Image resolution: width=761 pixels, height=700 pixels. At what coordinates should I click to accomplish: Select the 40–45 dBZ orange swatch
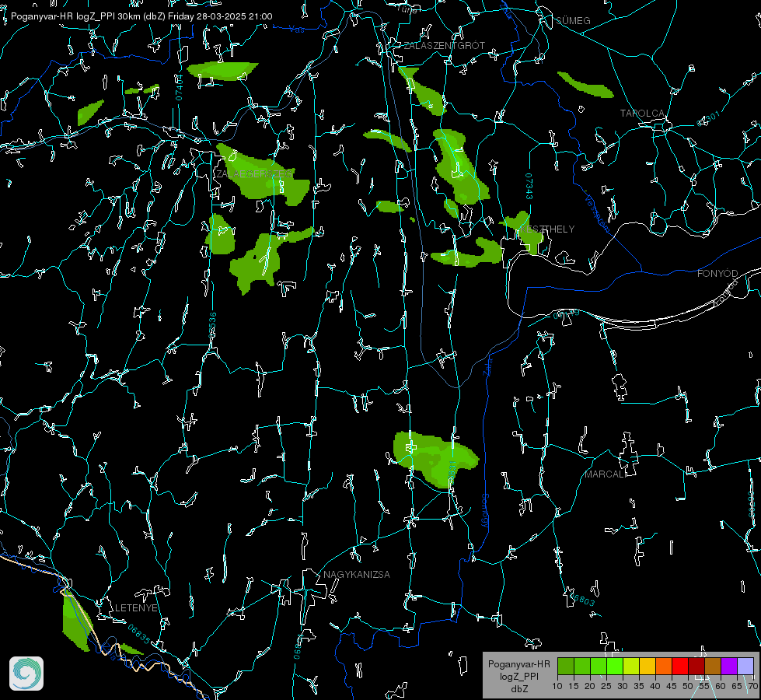[664, 666]
